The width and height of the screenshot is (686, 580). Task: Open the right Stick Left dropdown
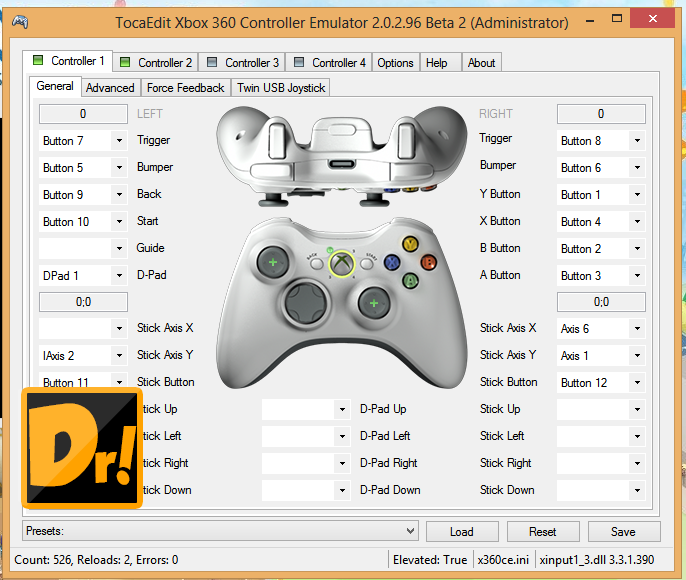pos(601,437)
